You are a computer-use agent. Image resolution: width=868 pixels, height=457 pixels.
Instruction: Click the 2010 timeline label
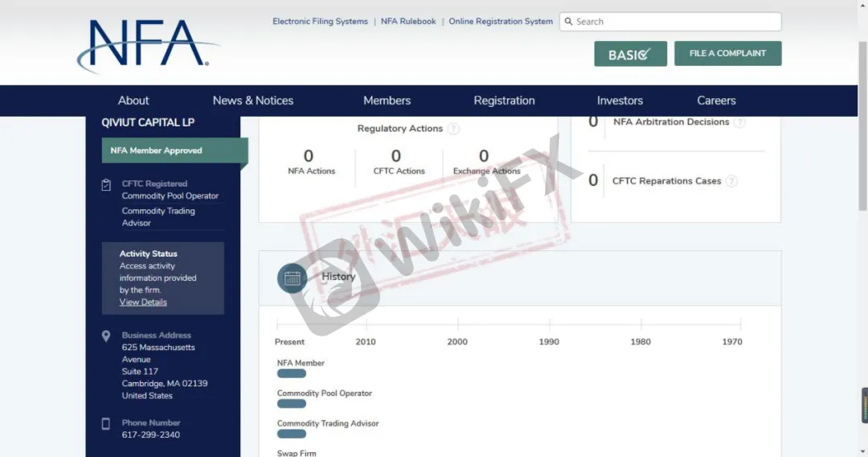pos(366,342)
